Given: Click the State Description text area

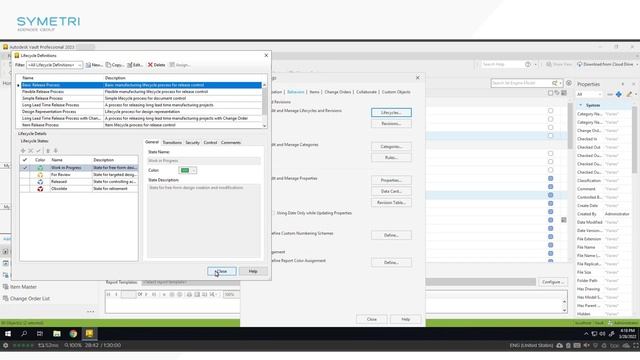Looking at the screenshot, I should (204, 220).
